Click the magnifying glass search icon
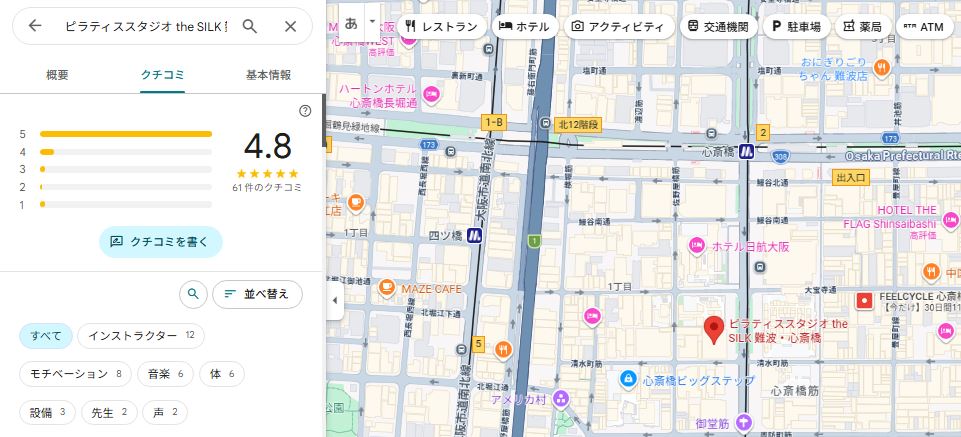Screen dimensions: 961x437 (250, 26)
